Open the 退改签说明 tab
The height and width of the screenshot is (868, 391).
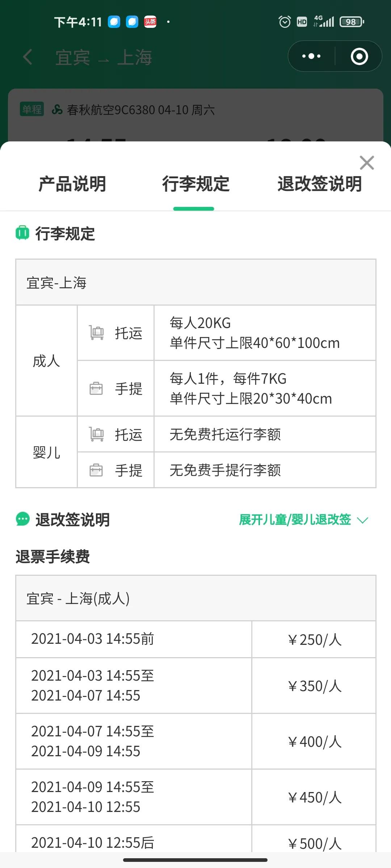click(319, 184)
